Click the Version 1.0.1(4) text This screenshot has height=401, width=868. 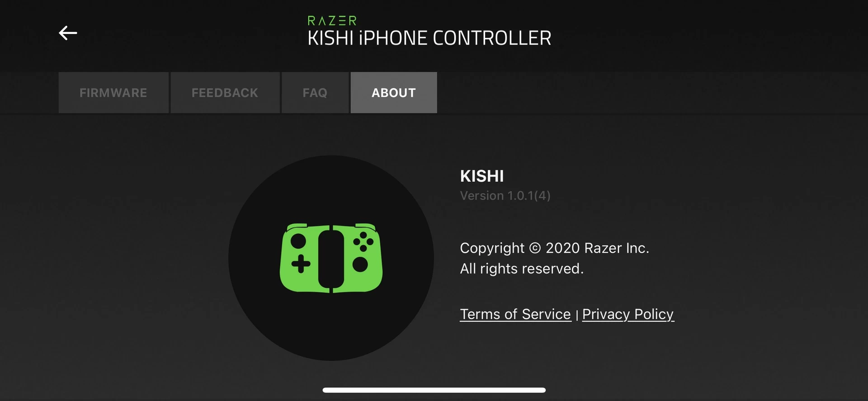[505, 196]
